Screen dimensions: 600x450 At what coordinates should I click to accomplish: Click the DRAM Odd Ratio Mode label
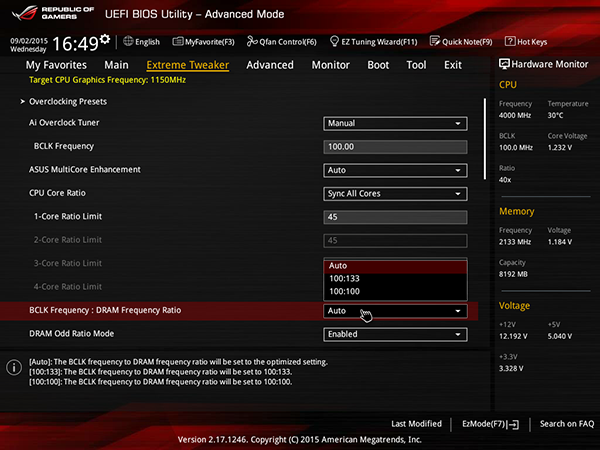click(x=72, y=334)
